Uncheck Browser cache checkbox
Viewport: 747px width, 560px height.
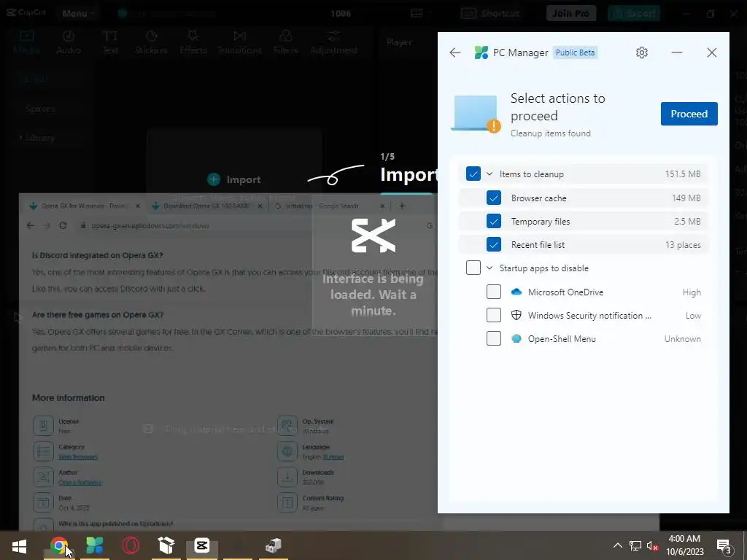pos(494,198)
